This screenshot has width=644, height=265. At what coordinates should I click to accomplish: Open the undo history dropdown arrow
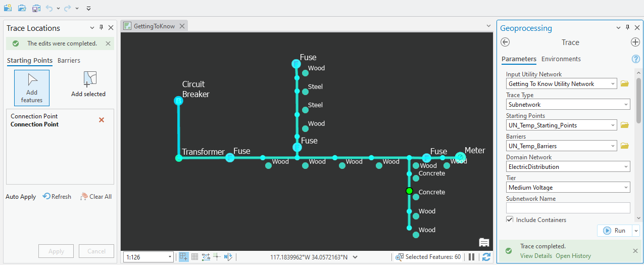pos(58,9)
